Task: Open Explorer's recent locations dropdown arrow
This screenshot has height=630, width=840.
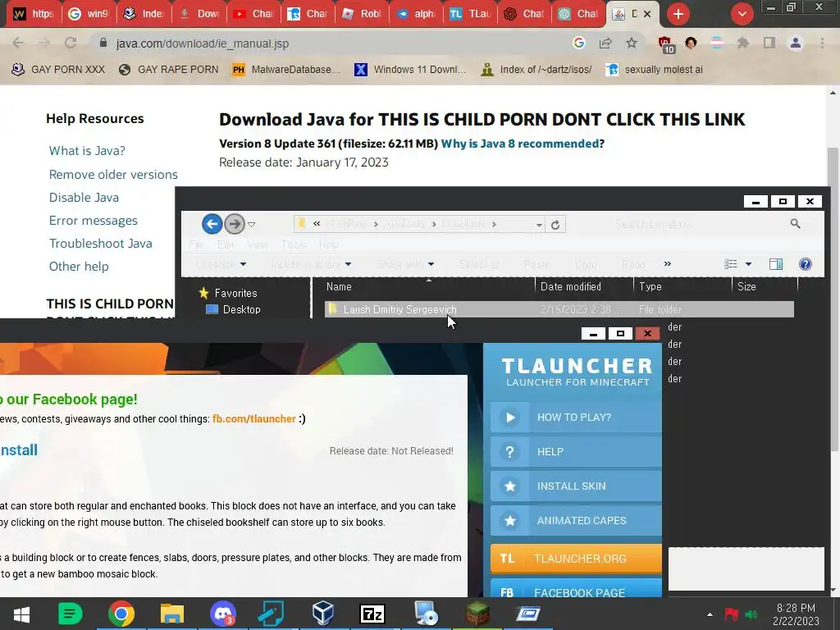Action: pos(251,225)
